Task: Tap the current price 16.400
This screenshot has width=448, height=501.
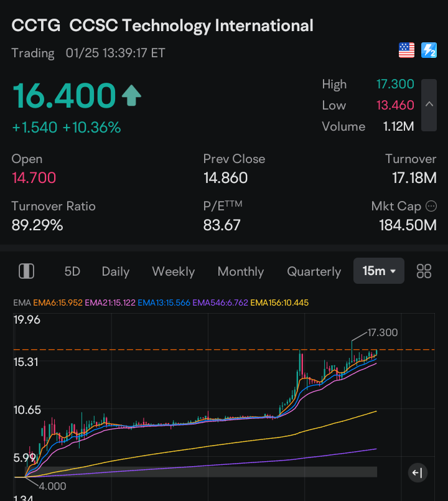Action: click(64, 95)
